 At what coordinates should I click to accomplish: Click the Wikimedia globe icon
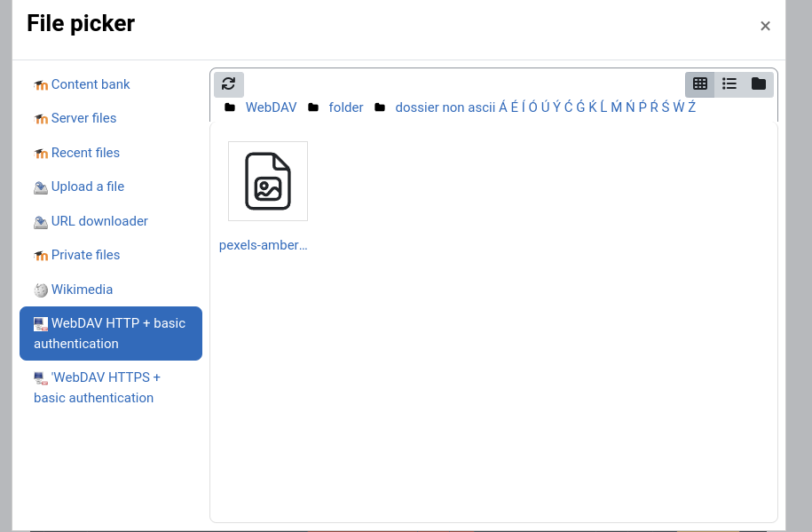point(41,290)
